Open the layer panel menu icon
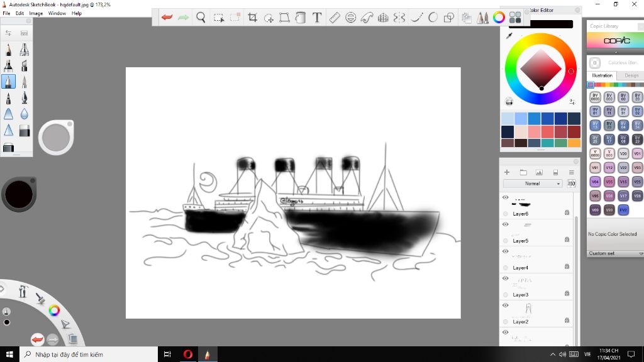 click(x=571, y=172)
